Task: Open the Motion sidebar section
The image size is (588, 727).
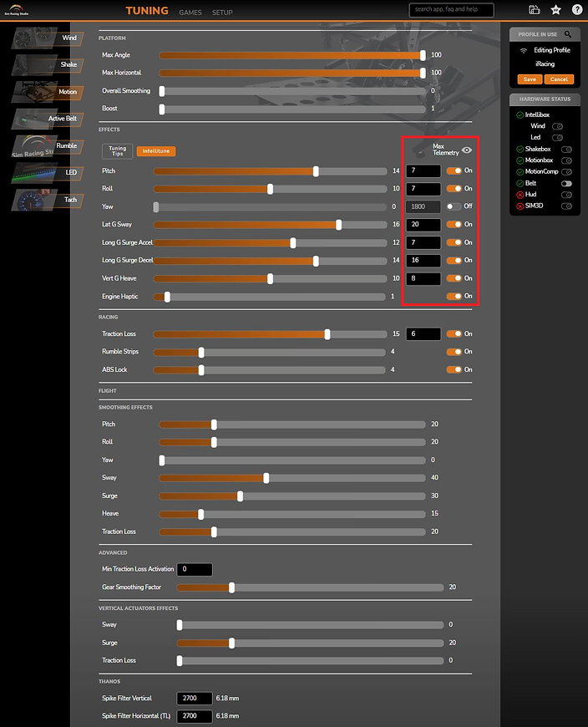Action: pos(48,92)
